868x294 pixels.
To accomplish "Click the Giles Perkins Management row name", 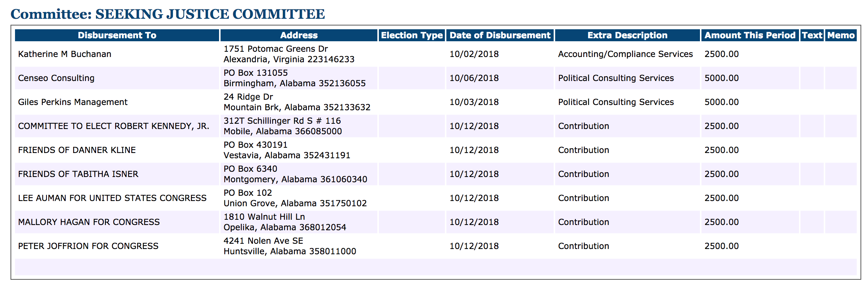I will (x=73, y=102).
